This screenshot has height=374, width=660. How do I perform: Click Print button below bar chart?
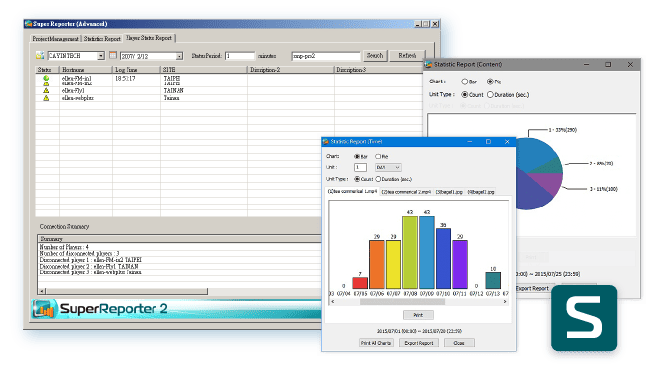418,315
